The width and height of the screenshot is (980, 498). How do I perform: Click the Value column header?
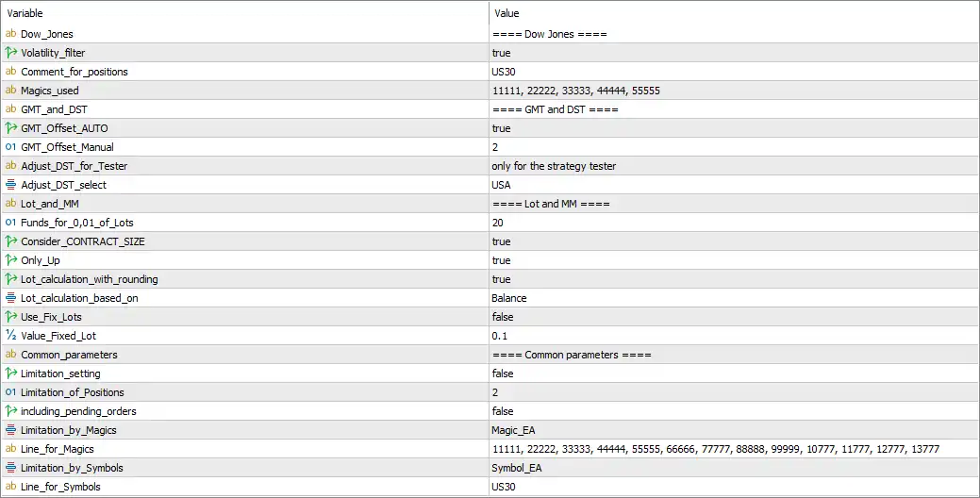point(734,13)
